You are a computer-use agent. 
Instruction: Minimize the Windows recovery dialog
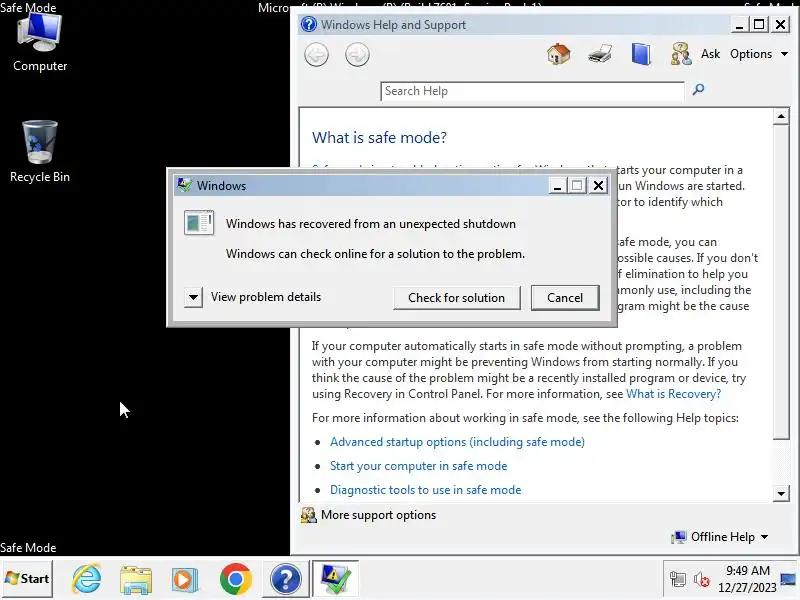pyautogui.click(x=557, y=185)
